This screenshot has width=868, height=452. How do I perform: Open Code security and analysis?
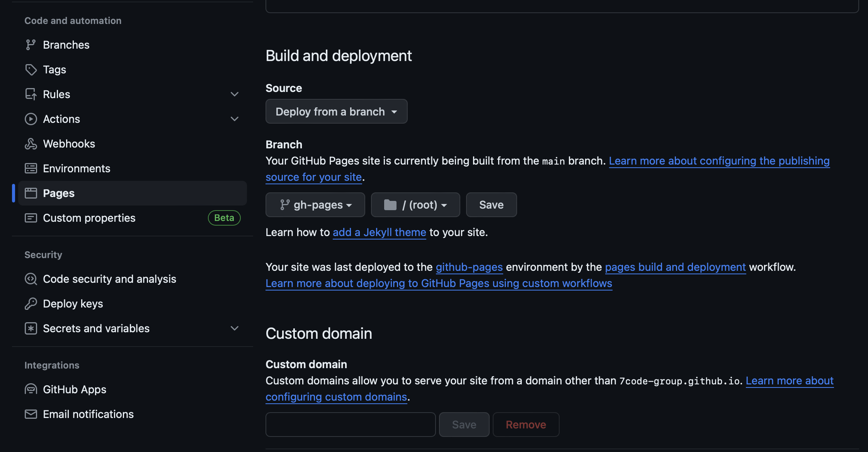click(x=133, y=279)
